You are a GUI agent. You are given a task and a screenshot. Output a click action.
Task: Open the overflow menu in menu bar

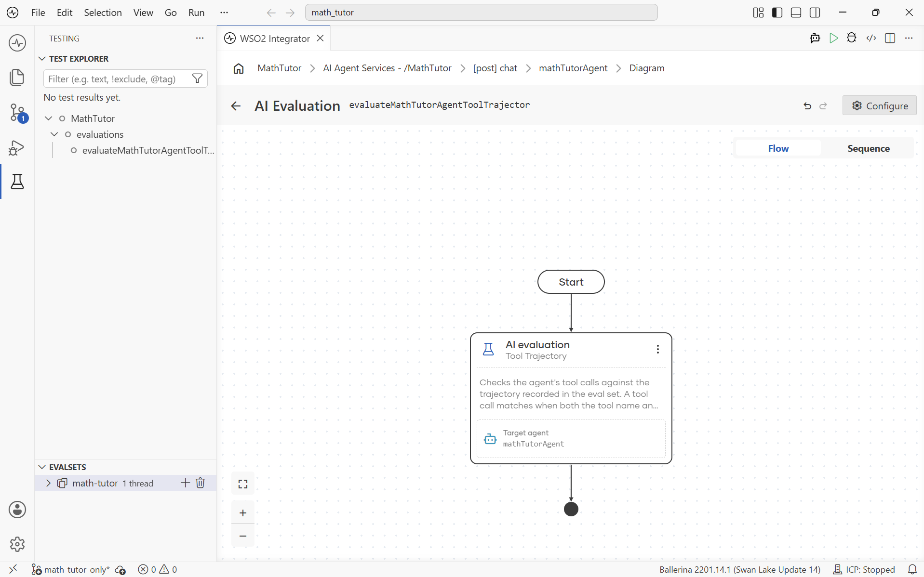[224, 13]
